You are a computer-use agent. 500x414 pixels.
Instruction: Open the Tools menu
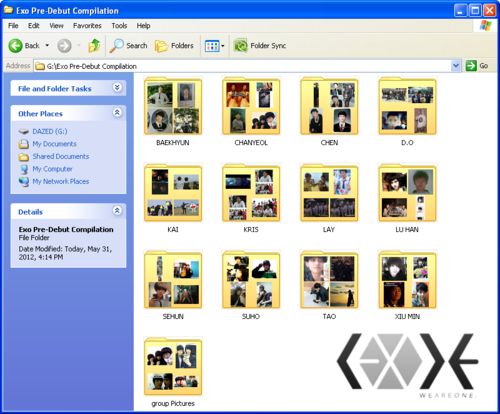click(119, 26)
